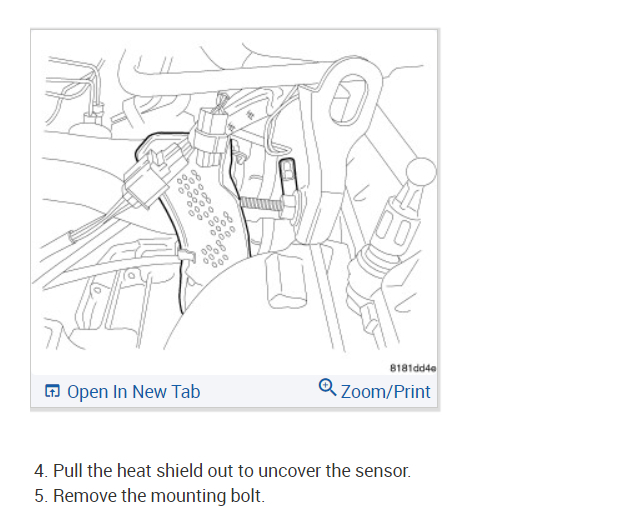The height and width of the screenshot is (507, 625).
Task: Click the upper electrical connector above heat shield
Action: pyautogui.click(x=209, y=138)
